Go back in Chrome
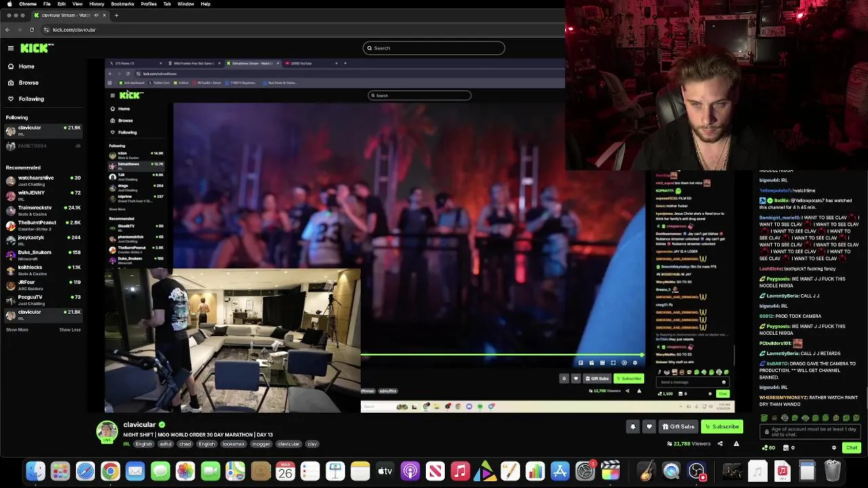The height and width of the screenshot is (488, 868). pyautogui.click(x=7, y=30)
